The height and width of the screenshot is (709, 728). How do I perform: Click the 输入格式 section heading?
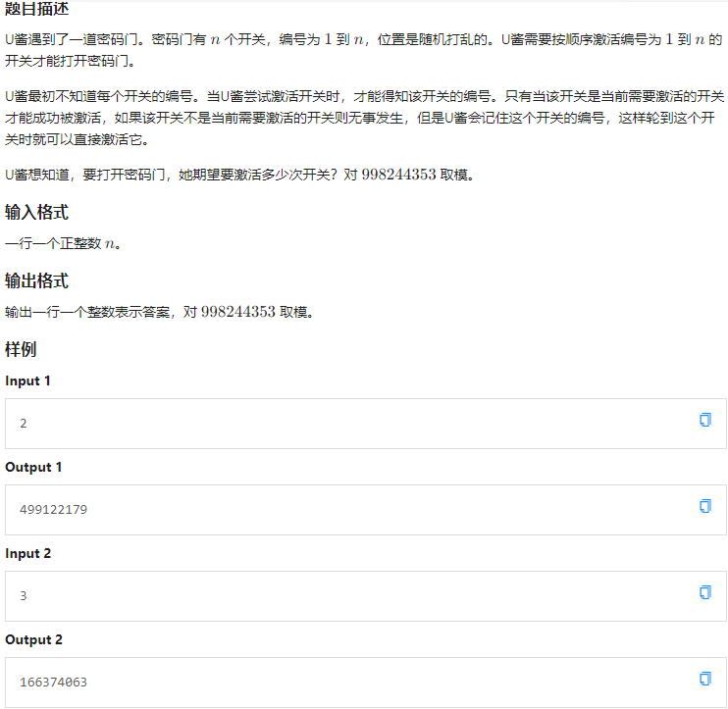click(36, 213)
